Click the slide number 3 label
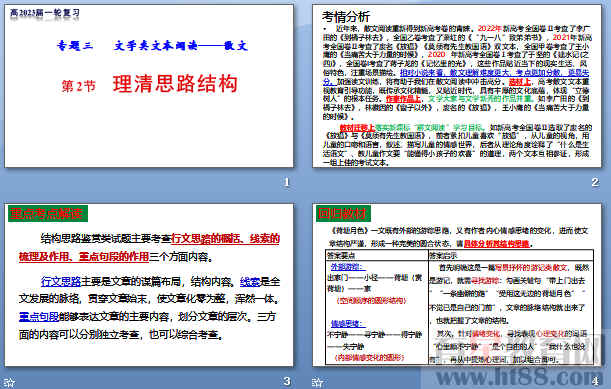Viewport: 611px width, 389px height. (287, 381)
